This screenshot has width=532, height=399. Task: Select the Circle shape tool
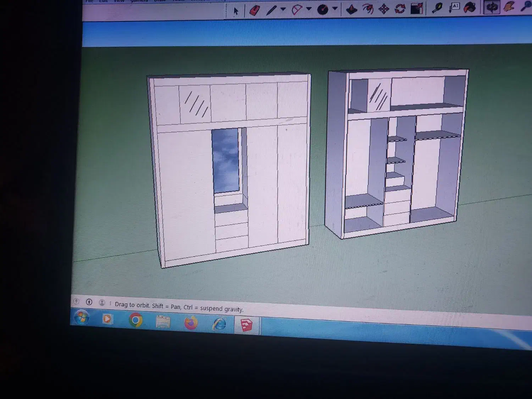click(x=322, y=10)
